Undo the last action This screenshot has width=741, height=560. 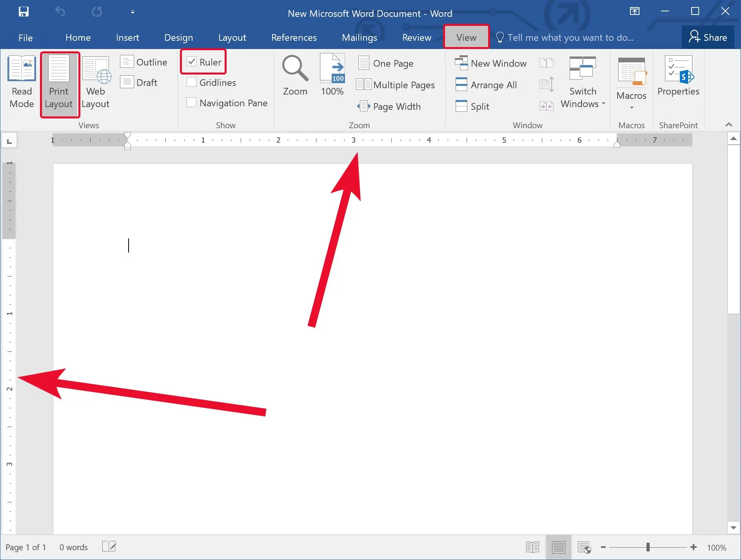pyautogui.click(x=60, y=12)
